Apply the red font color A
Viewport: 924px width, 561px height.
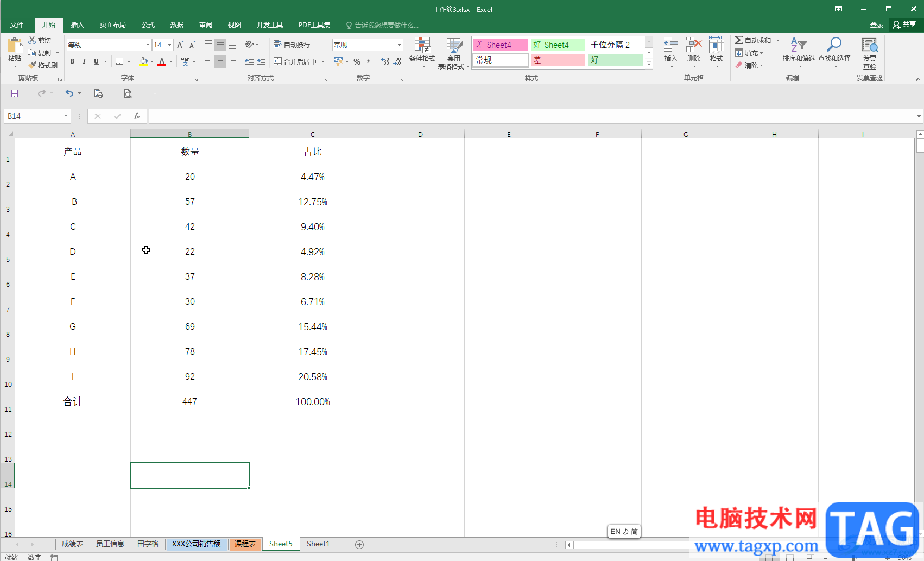pyautogui.click(x=162, y=61)
